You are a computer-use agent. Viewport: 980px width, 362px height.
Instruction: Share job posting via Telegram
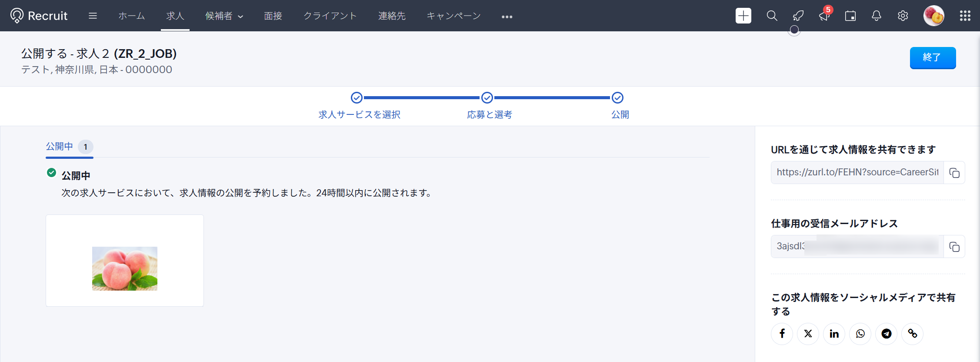(886, 334)
